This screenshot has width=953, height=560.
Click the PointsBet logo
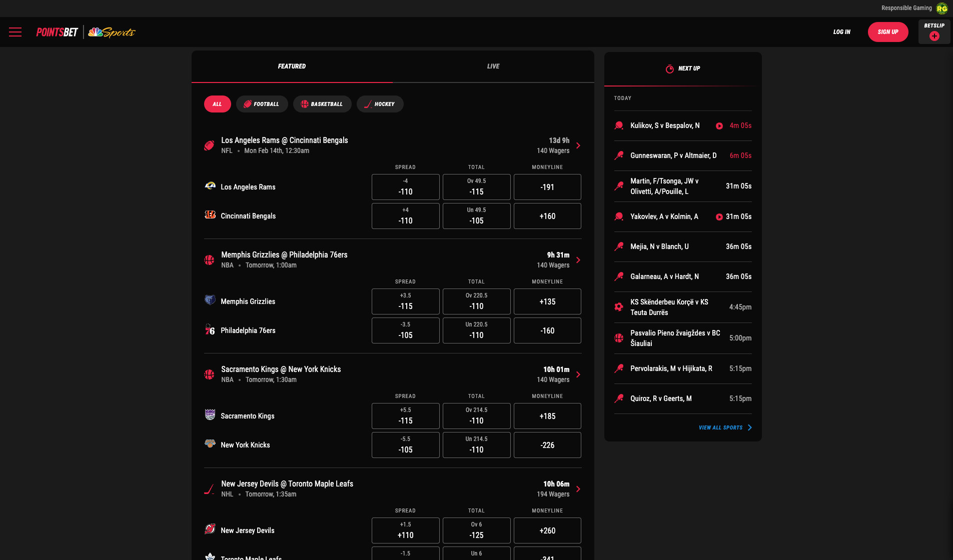click(x=57, y=32)
